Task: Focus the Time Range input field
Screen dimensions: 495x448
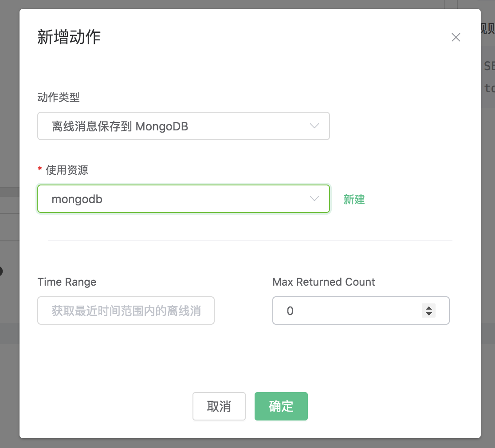Action: pos(126,311)
